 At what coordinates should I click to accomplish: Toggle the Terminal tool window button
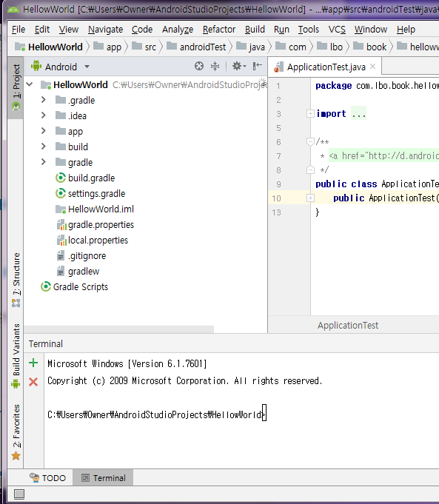(103, 478)
